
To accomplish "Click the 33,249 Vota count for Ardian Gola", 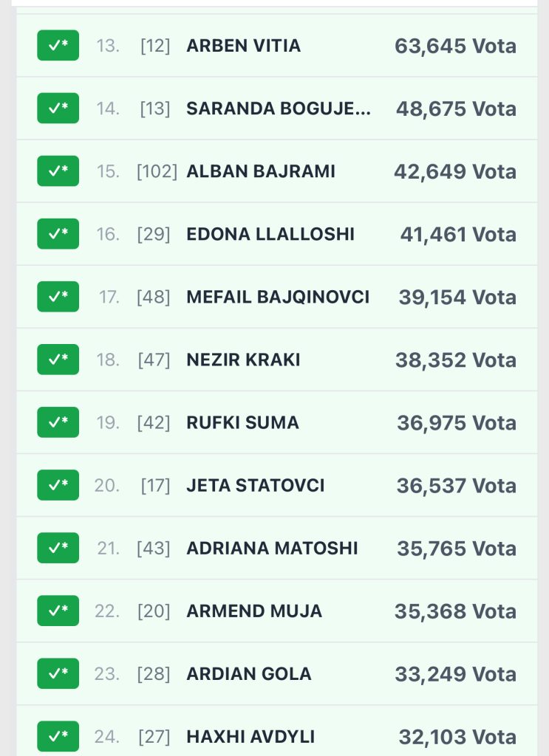I will point(456,673).
